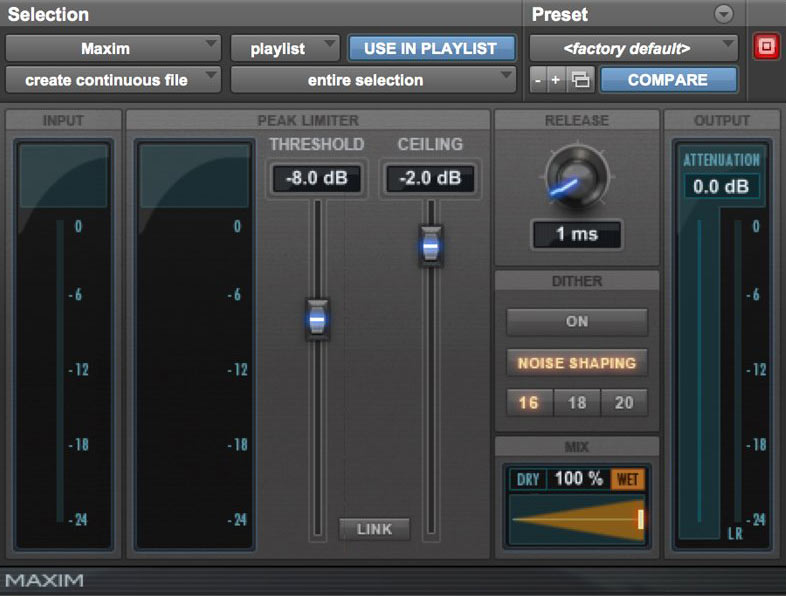The width and height of the screenshot is (786, 596).
Task: Click the plus next preset button
Action: tap(556, 80)
